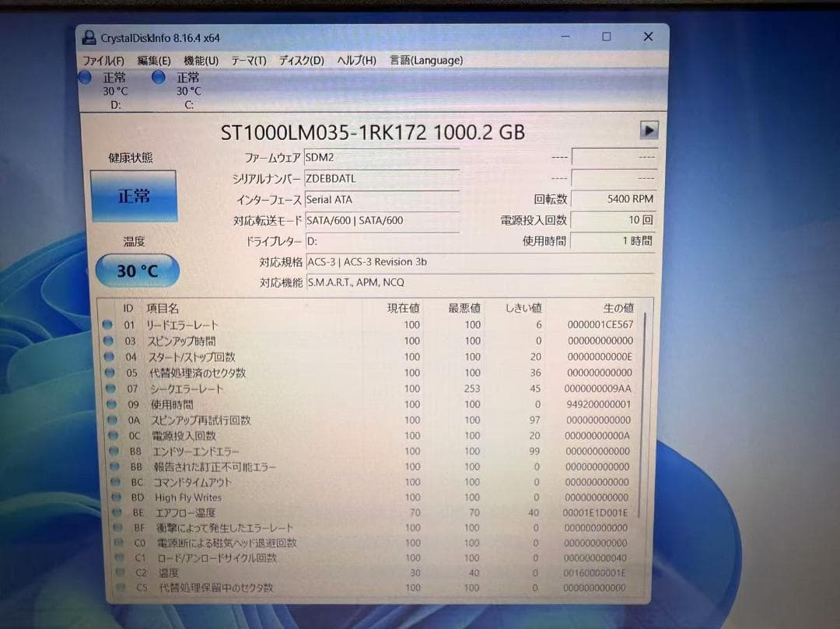This screenshot has height=629, width=840.
Task: Click the 正常 health status button
Action: pos(135,196)
